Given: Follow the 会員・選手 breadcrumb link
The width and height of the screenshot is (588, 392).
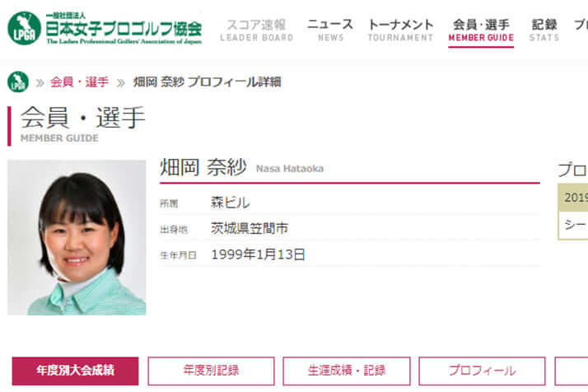Looking at the screenshot, I should pos(80,82).
